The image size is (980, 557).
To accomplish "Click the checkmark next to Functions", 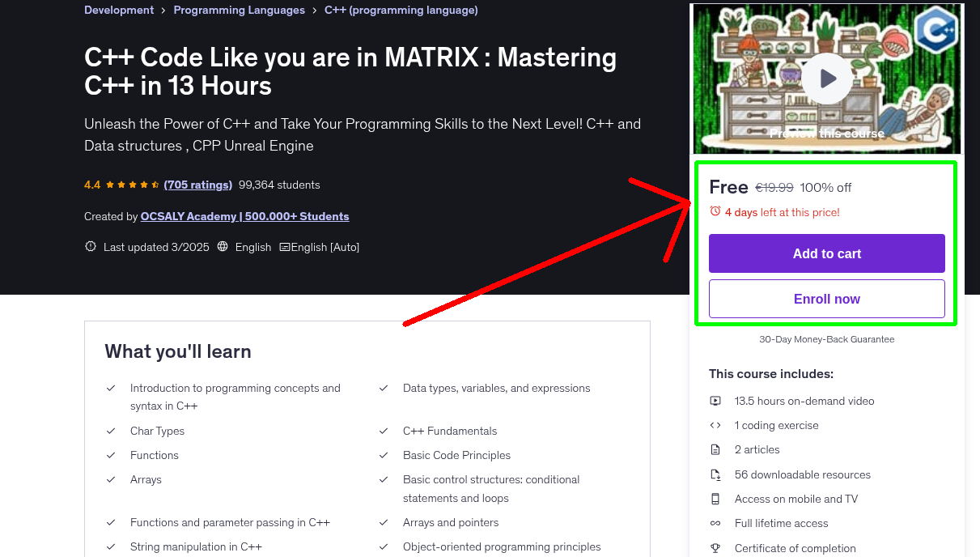I will pyautogui.click(x=111, y=455).
